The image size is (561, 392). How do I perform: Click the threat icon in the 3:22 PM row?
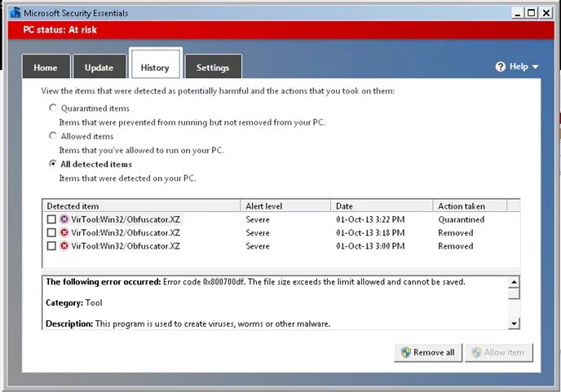(64, 219)
